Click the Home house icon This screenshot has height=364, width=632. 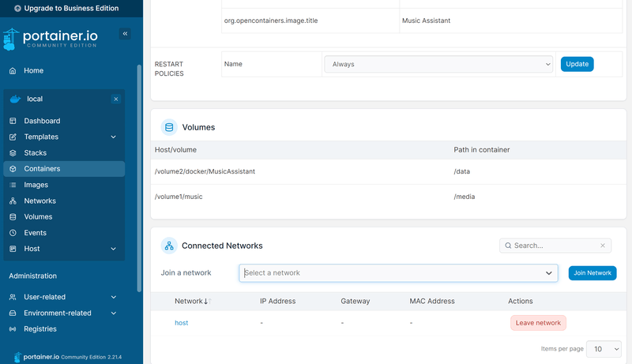coord(13,71)
